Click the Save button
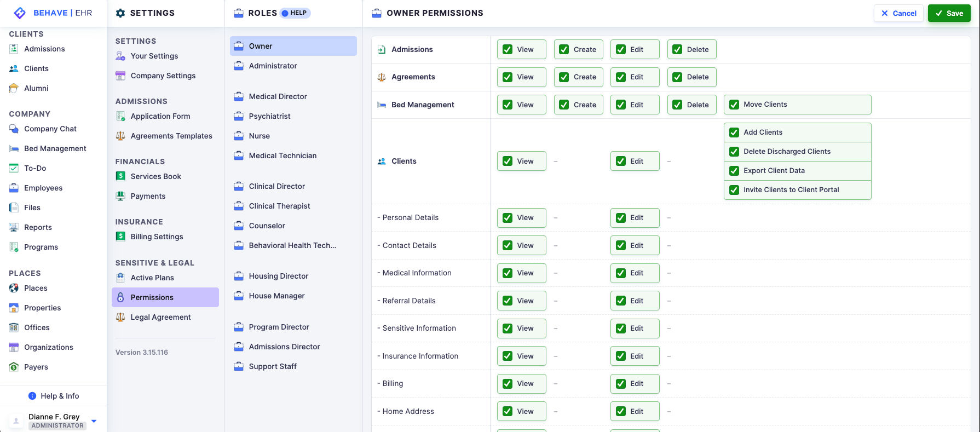Viewport: 980px width, 432px height. tap(949, 13)
